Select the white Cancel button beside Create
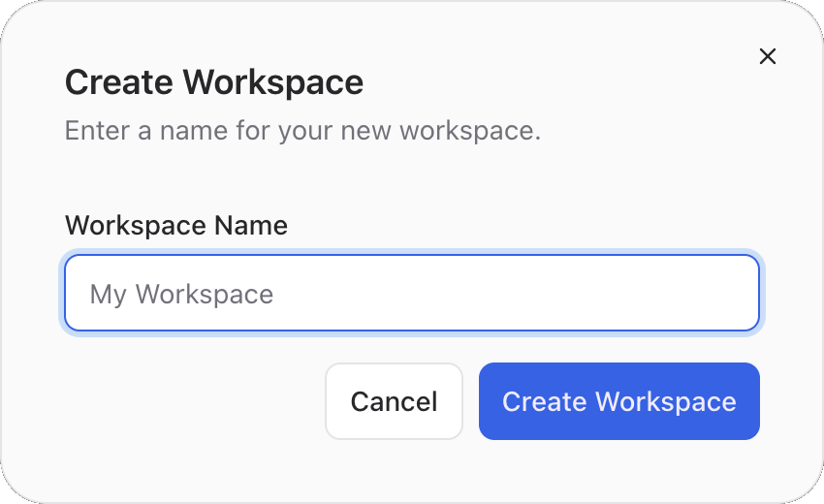 click(x=395, y=401)
